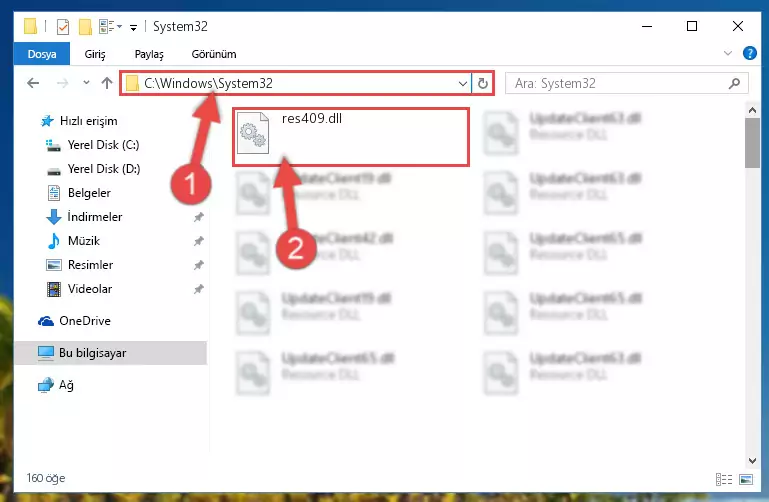Click the OneDrive cloud icon
This screenshot has width=769, height=502.
pyautogui.click(x=46, y=321)
